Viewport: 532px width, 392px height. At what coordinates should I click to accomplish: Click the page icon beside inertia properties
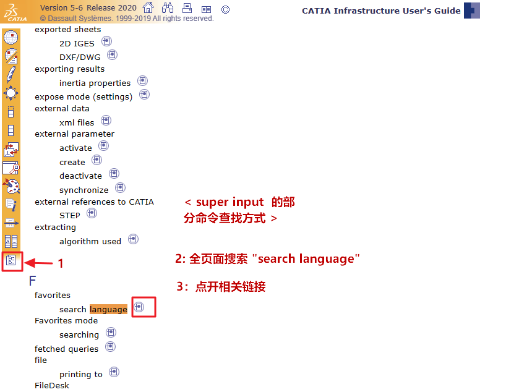pos(142,79)
